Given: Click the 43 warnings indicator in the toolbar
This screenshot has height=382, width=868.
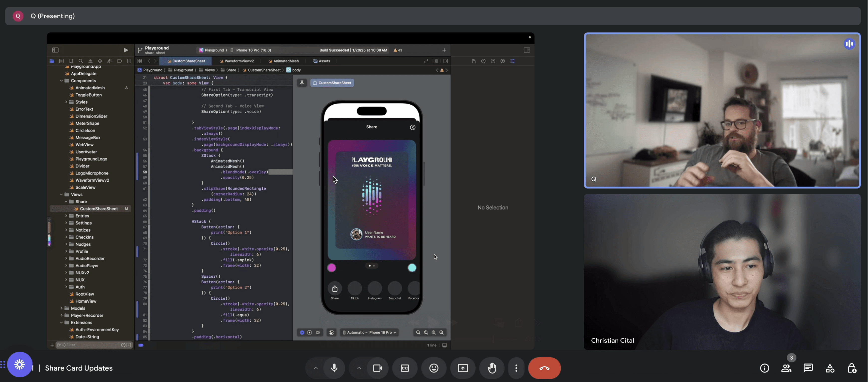Looking at the screenshot, I should (x=398, y=50).
